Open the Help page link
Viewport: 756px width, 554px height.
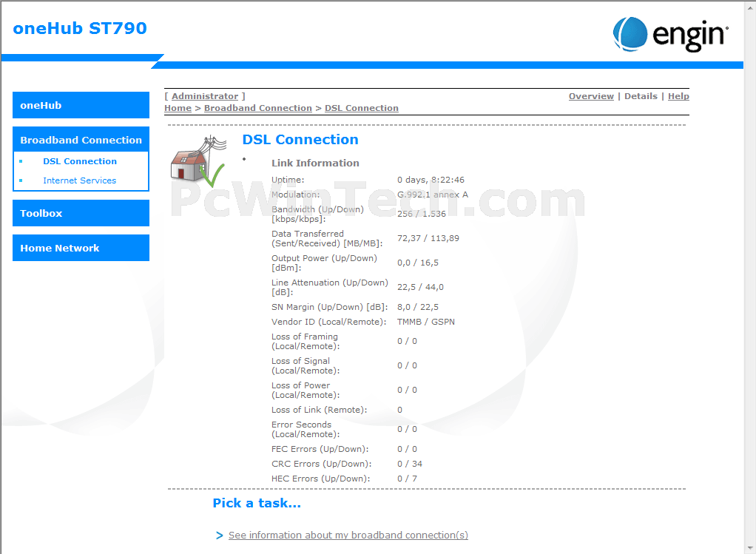coord(678,96)
